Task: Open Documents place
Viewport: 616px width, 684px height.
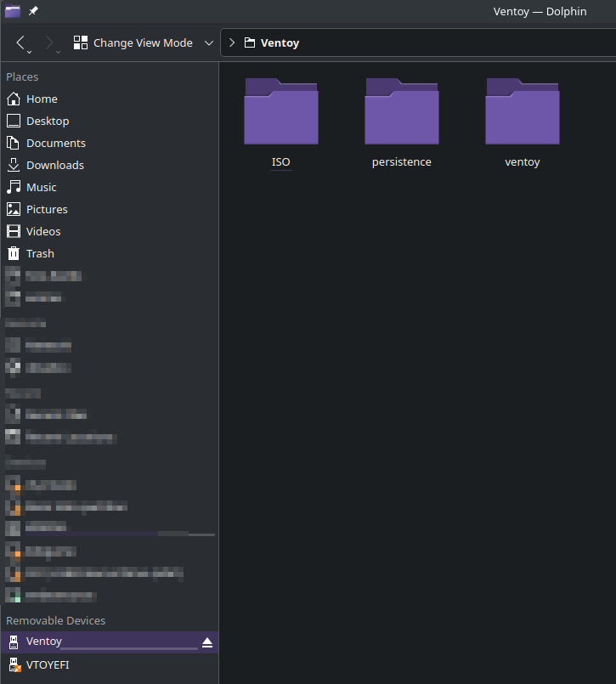Action: [56, 143]
